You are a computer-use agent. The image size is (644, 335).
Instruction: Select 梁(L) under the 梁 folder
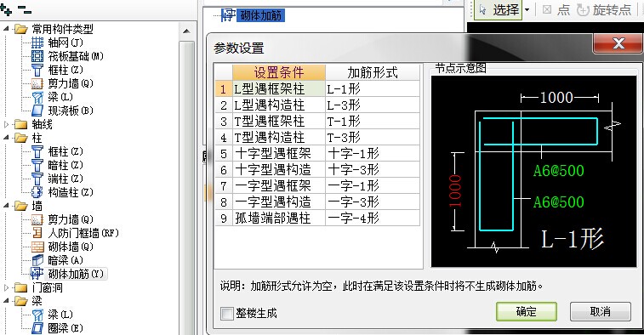60,315
